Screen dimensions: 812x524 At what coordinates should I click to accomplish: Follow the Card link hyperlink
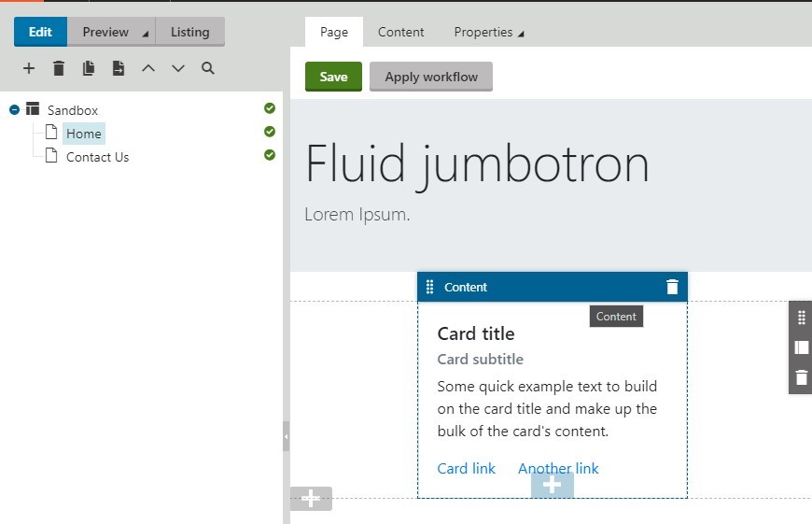[x=466, y=469]
